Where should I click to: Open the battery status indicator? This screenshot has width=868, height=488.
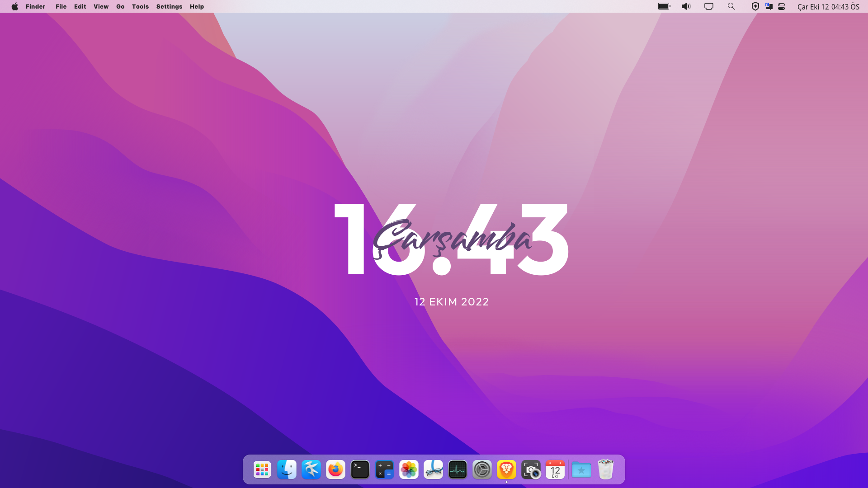pyautogui.click(x=664, y=6)
